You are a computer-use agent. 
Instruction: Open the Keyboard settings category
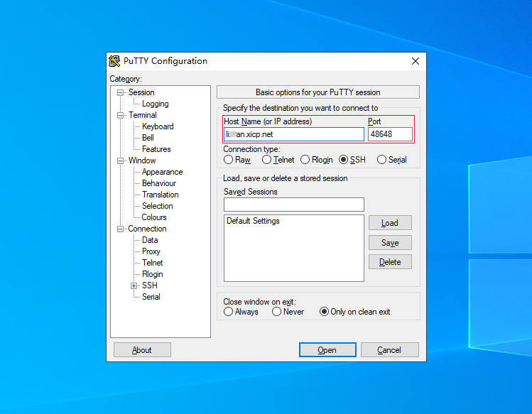coord(158,126)
